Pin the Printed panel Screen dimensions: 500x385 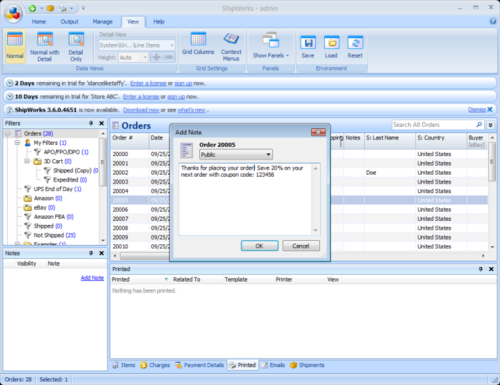pyautogui.click(x=480, y=269)
